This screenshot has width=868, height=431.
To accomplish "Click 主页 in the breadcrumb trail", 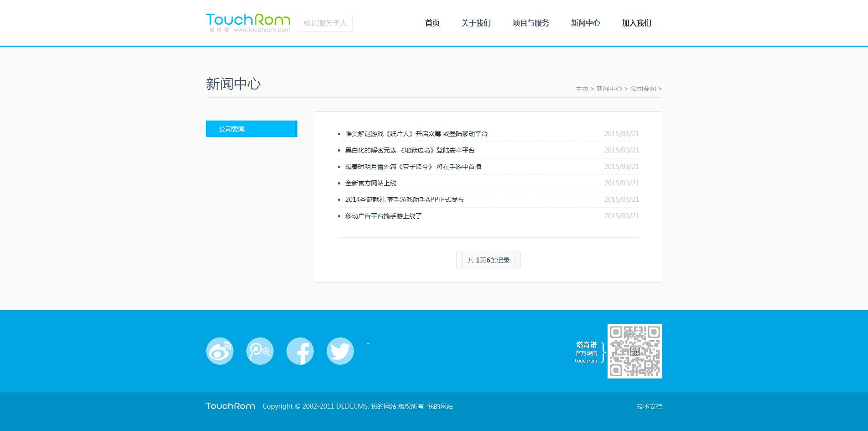I will (582, 89).
